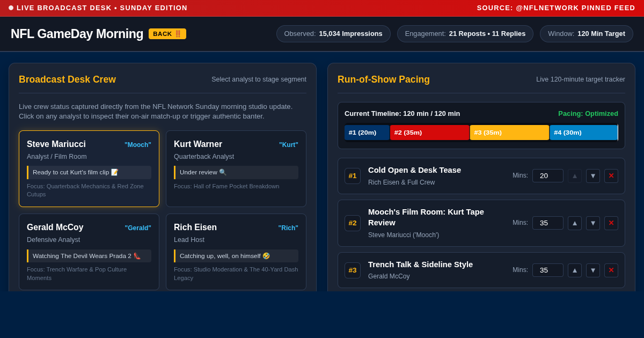Click the 'Watching The Devil Wears Prada 2' status
The width and height of the screenshot is (644, 338).
click(89, 256)
